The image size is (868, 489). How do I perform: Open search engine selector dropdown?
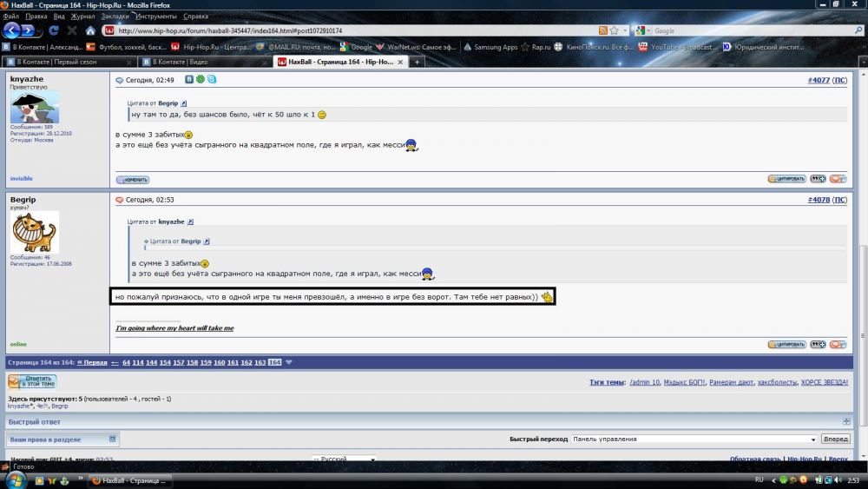(x=642, y=31)
